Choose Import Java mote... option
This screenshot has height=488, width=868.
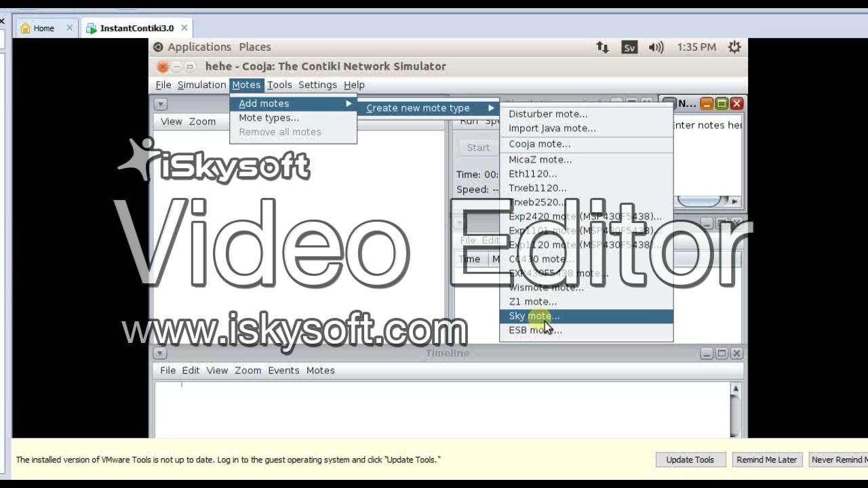coord(587,128)
